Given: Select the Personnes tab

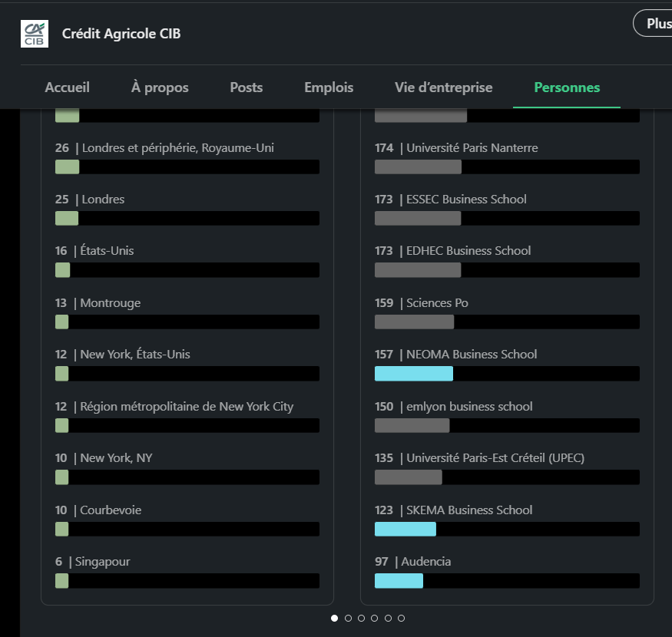Looking at the screenshot, I should pos(567,87).
